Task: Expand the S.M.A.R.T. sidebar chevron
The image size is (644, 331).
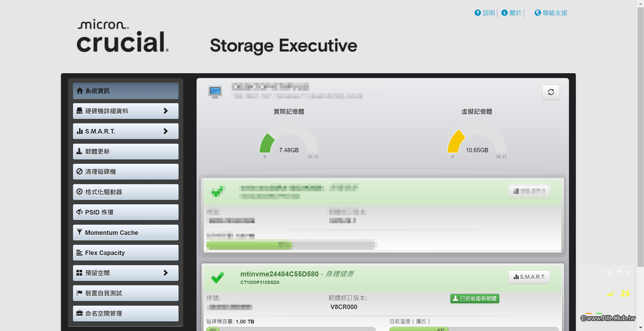Action: click(165, 131)
